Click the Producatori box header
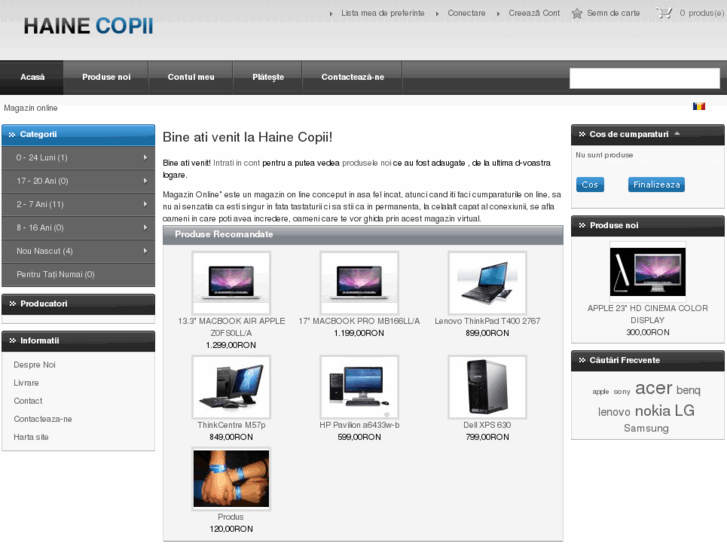Screen dimensions: 727x545 78,304
